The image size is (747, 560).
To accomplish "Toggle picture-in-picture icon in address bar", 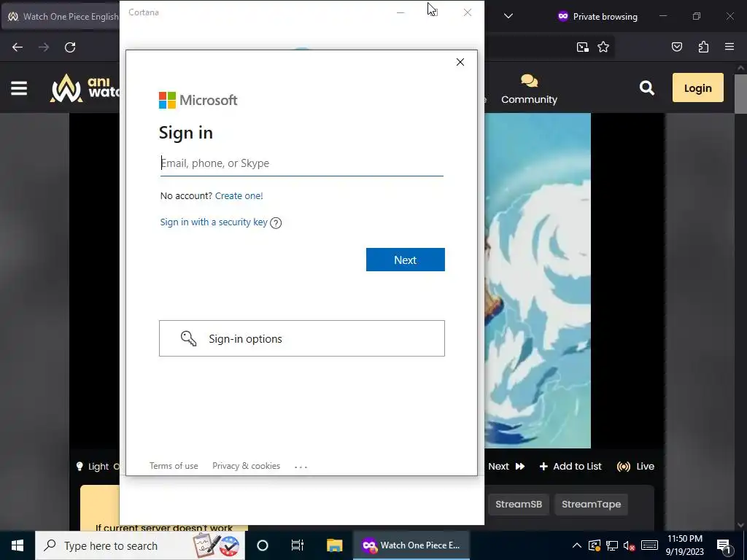I will 583,47.
